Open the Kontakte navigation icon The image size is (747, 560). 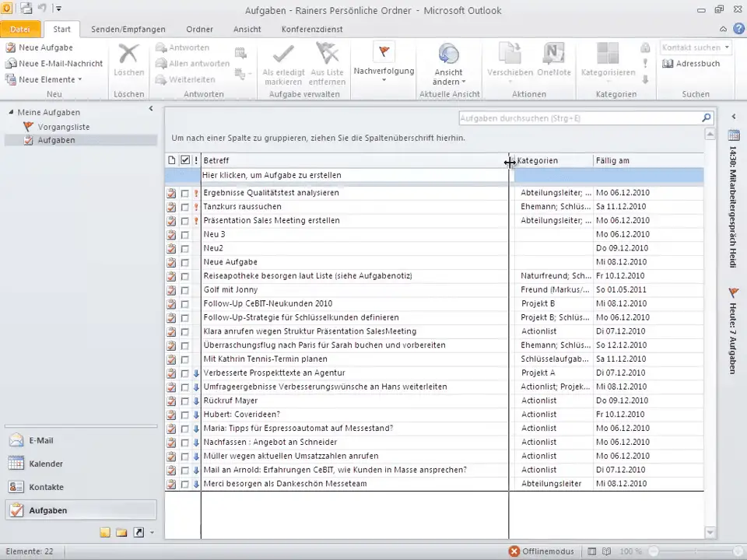[16, 487]
